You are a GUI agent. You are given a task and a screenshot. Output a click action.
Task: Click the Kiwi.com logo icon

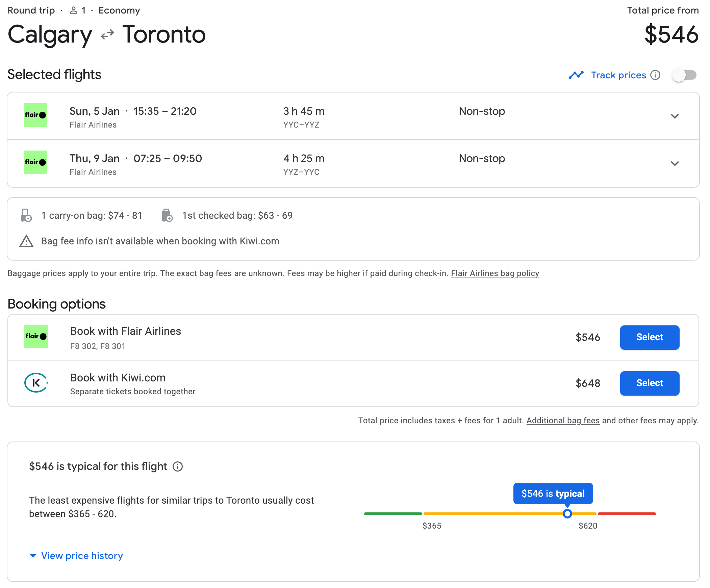[36, 382]
